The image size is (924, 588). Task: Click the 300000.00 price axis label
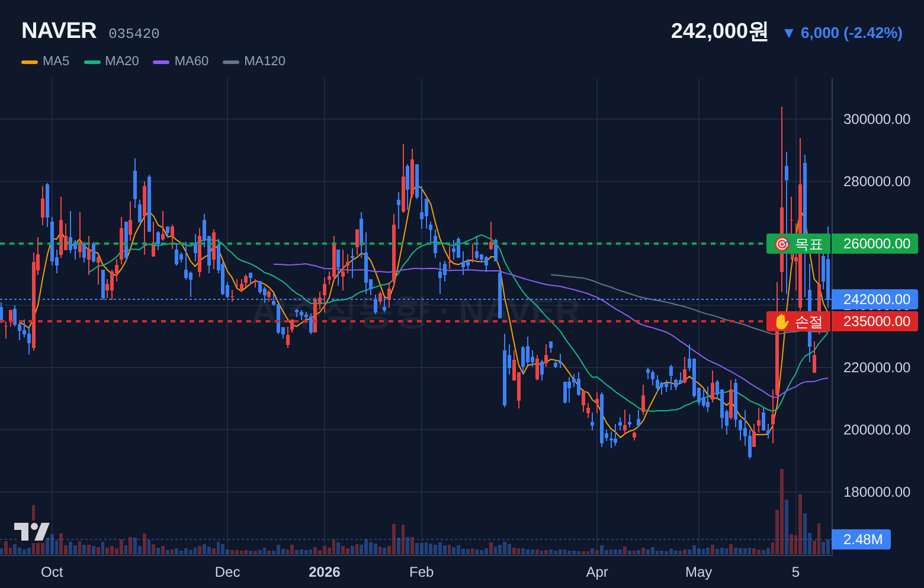point(877,119)
